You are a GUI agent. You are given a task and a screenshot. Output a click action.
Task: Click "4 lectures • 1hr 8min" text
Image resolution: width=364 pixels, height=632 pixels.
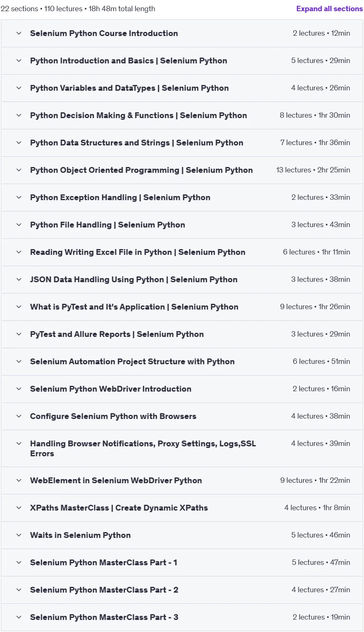click(317, 508)
